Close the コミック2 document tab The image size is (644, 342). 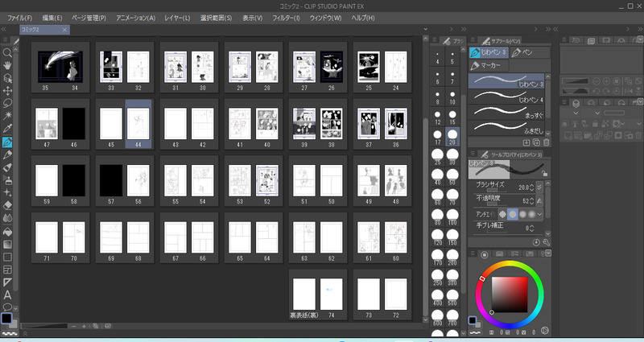(x=64, y=30)
